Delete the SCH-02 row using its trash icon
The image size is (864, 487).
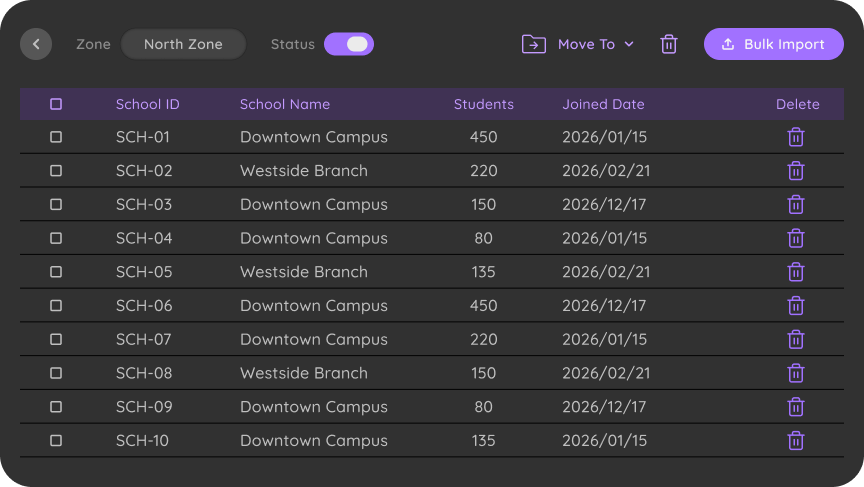pyautogui.click(x=796, y=171)
